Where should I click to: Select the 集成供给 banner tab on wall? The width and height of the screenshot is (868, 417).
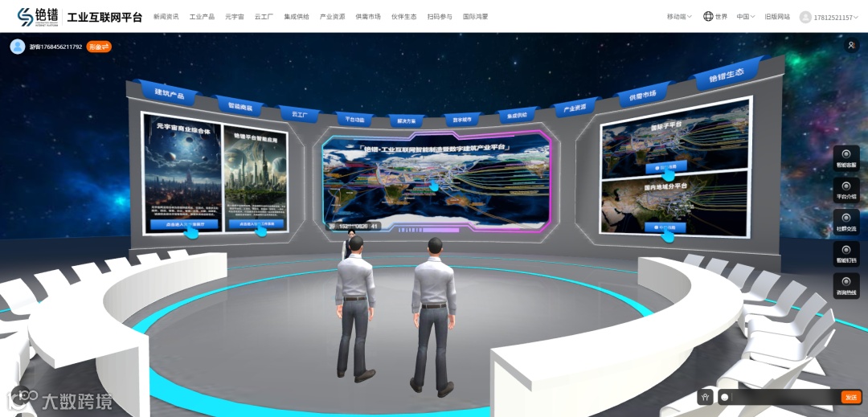click(x=517, y=115)
